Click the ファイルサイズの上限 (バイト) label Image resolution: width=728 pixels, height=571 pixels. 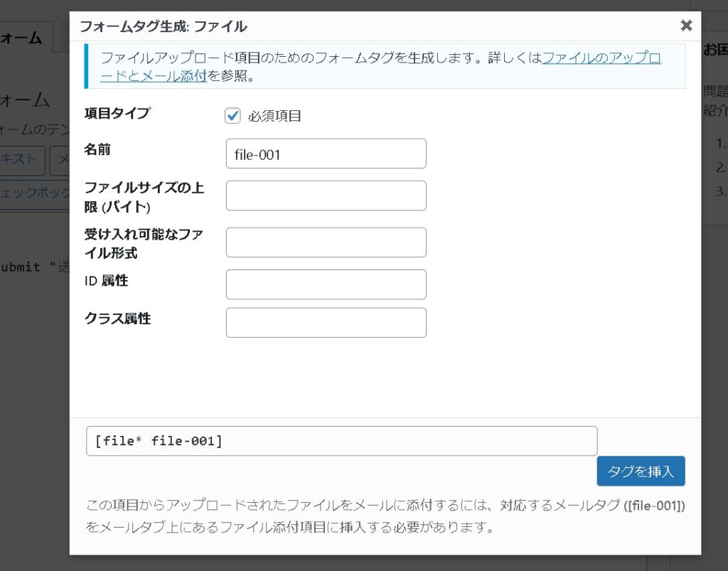click(x=144, y=197)
